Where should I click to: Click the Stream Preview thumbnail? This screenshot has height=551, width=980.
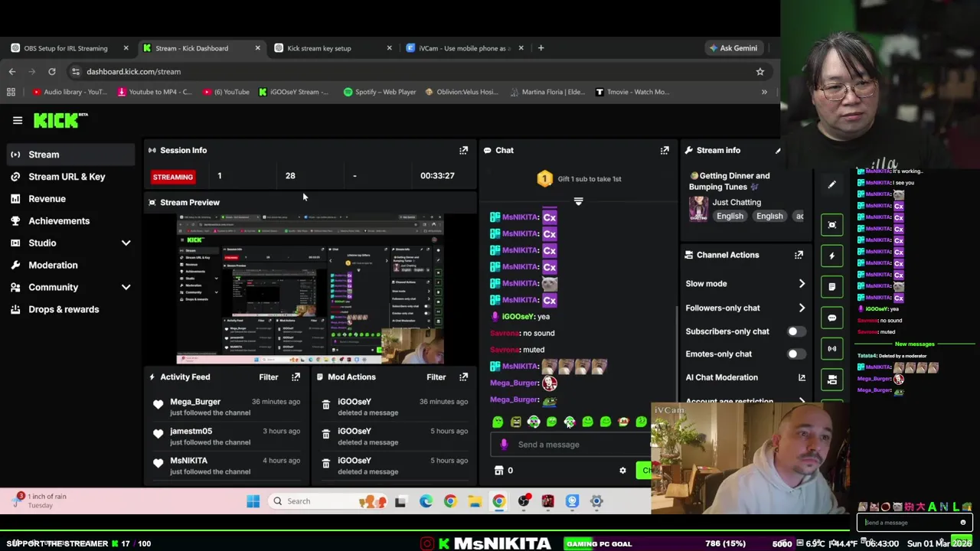click(310, 289)
